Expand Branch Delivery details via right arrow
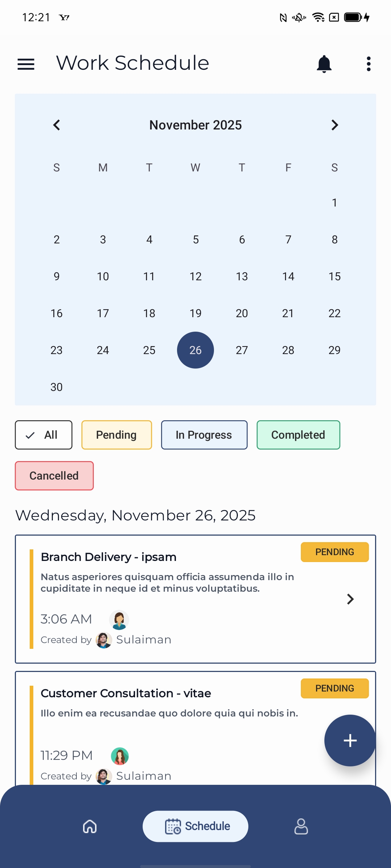Viewport: 391px width, 868px height. [x=350, y=599]
